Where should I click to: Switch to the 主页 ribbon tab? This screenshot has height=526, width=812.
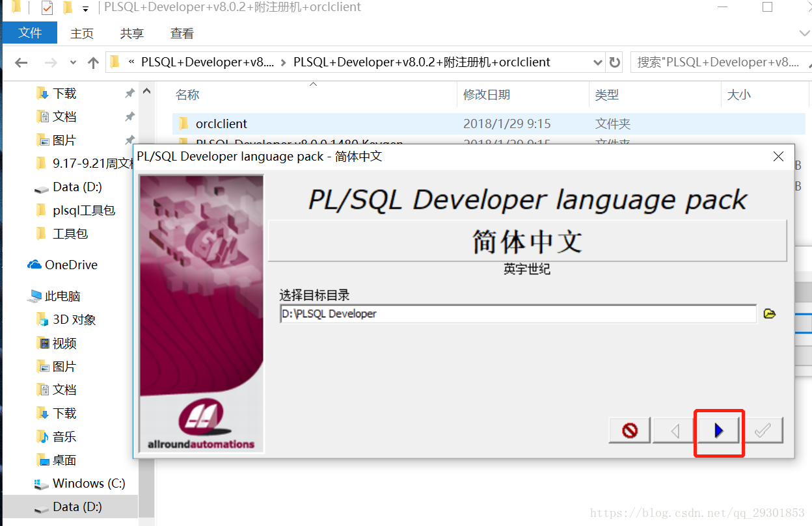pos(82,33)
